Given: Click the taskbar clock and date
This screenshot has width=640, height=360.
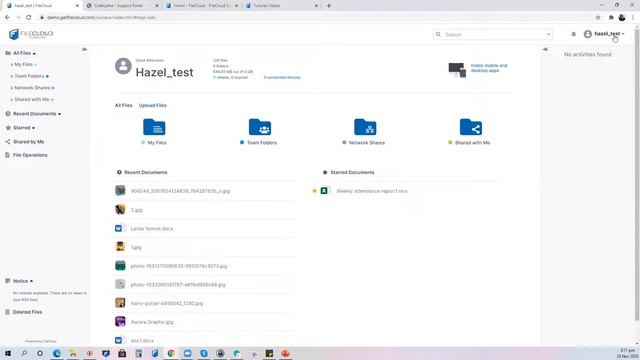Looking at the screenshot, I should (x=628, y=353).
